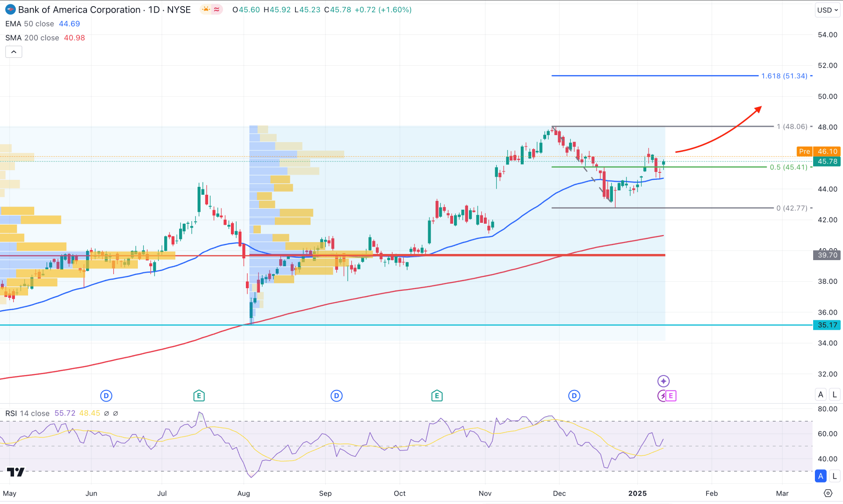The height and width of the screenshot is (504, 843).
Task: Click the earnings marker below mid-July
Action: (199, 396)
